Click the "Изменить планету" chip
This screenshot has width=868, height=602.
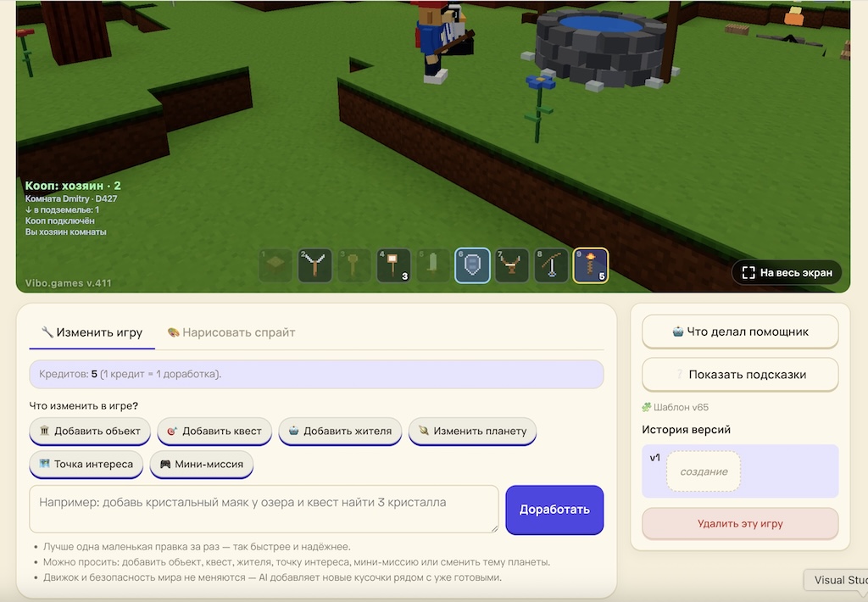pyautogui.click(x=473, y=431)
